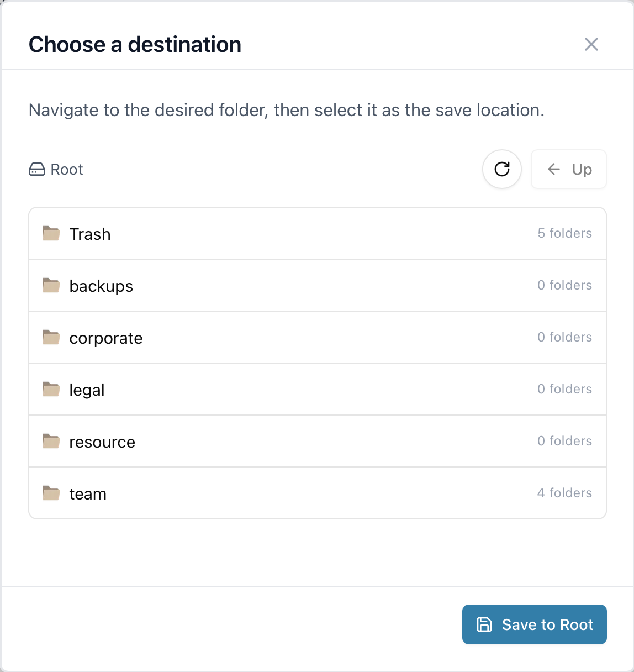634x672 pixels.
Task: Click the legal folder icon
Action: point(51,390)
